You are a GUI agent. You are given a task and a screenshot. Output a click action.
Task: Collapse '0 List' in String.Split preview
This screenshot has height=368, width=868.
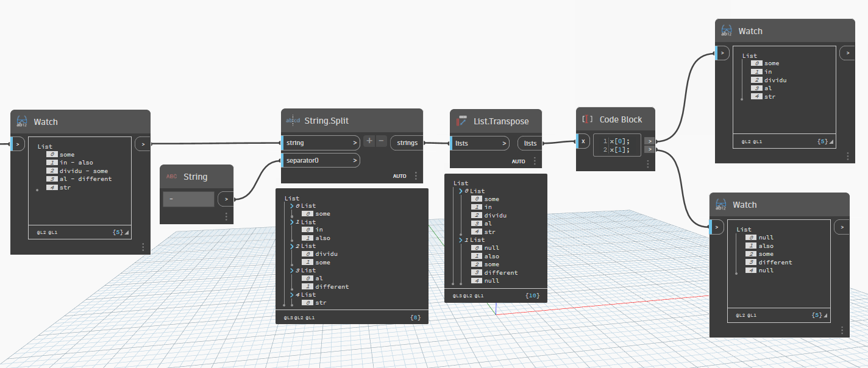point(292,206)
